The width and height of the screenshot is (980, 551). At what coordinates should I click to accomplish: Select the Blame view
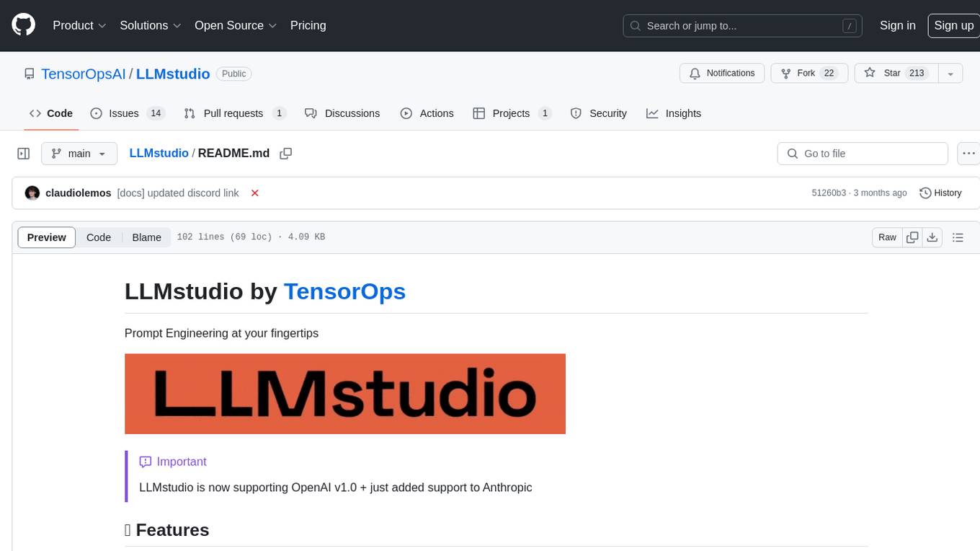146,237
